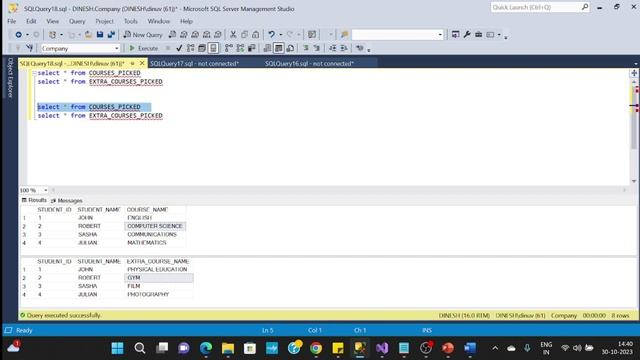
Task: Switch to the Messages tab
Action: coord(66,200)
